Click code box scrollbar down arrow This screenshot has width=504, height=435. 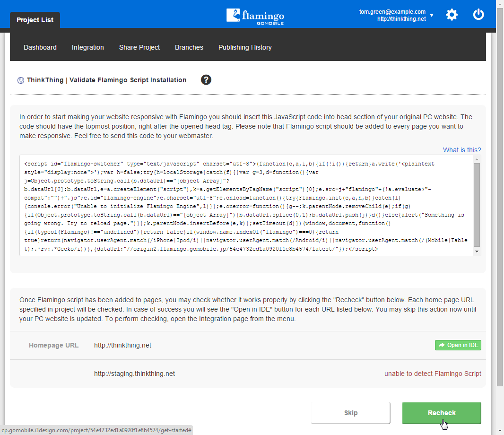coord(477,252)
